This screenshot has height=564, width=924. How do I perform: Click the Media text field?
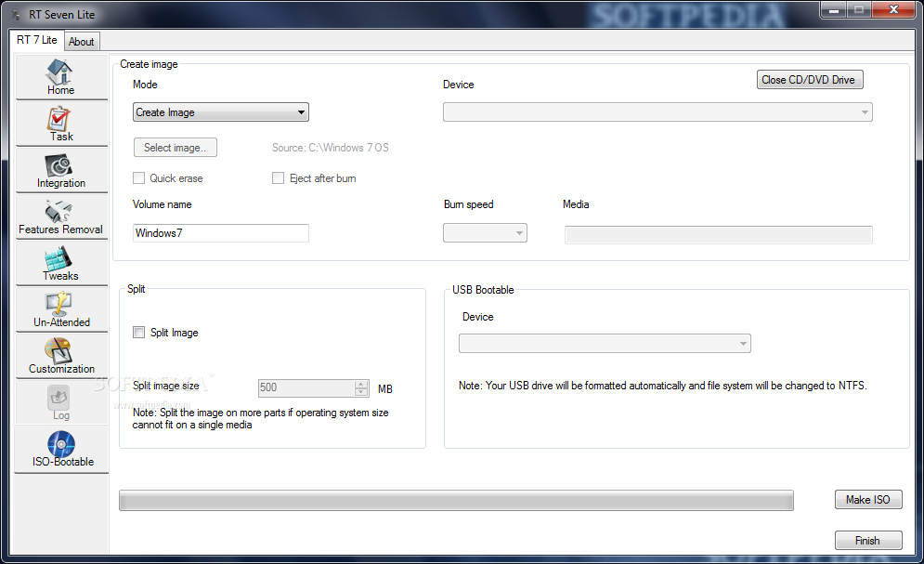click(719, 234)
